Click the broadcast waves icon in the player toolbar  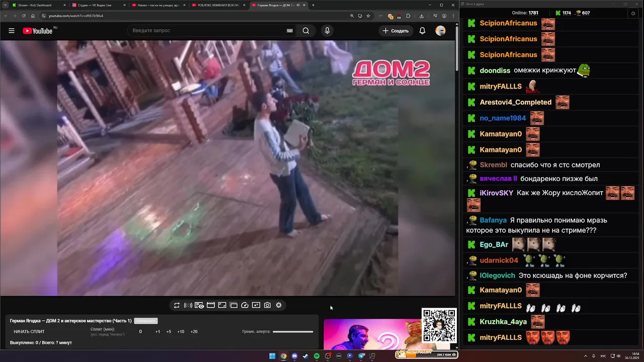click(x=188, y=305)
